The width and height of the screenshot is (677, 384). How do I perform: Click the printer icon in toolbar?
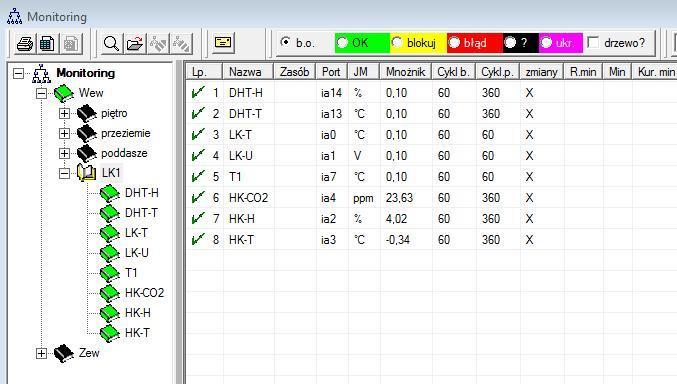click(x=25, y=44)
